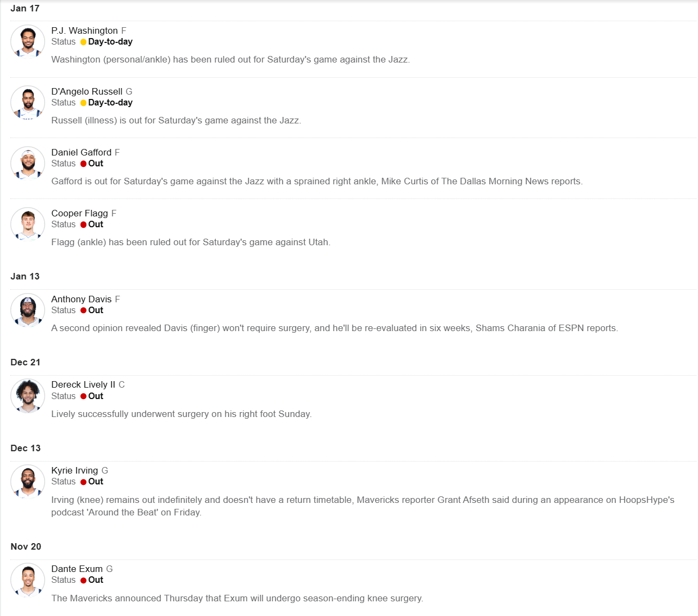Go to Daniel Gafford's player page
Screen dimensions: 698x616
[x=81, y=152]
